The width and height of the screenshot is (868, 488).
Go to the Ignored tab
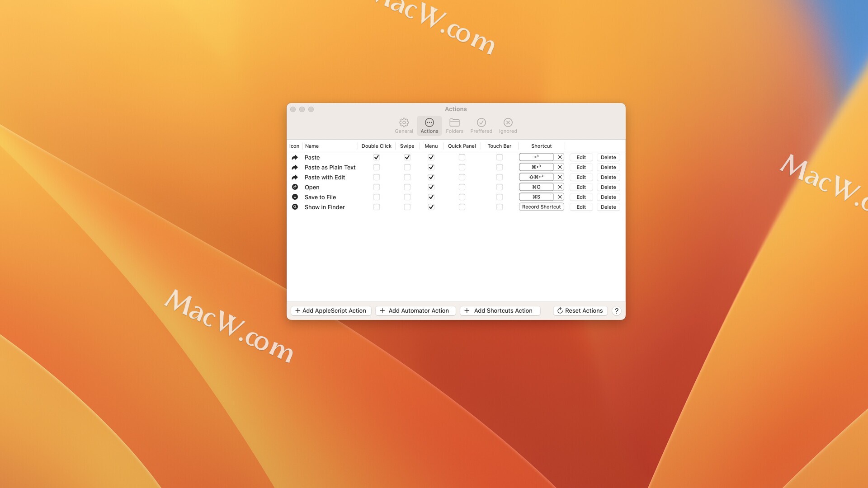point(508,126)
